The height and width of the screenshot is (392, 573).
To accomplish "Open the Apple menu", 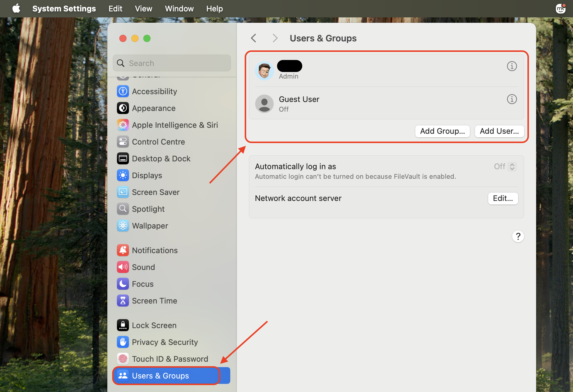I will click(x=16, y=8).
